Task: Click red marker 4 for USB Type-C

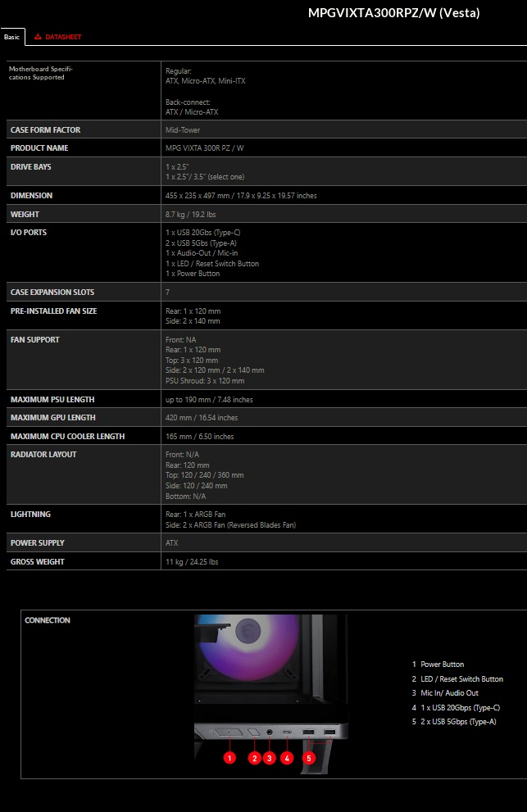Action: (x=287, y=758)
